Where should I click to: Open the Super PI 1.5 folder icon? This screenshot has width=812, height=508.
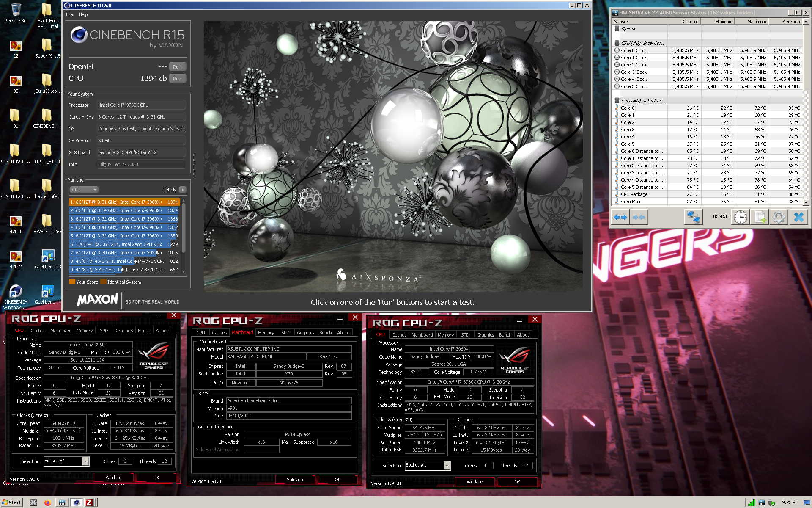coord(47,48)
